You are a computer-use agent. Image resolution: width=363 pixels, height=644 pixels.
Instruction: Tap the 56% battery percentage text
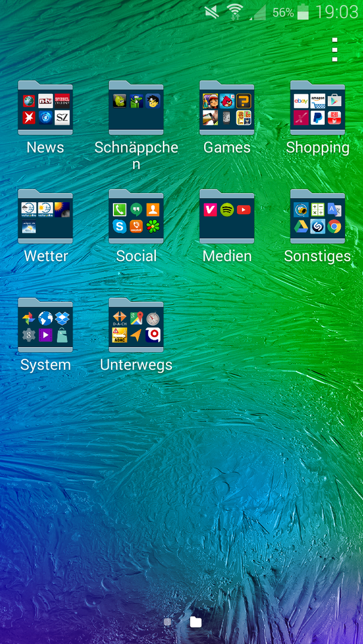(x=283, y=13)
